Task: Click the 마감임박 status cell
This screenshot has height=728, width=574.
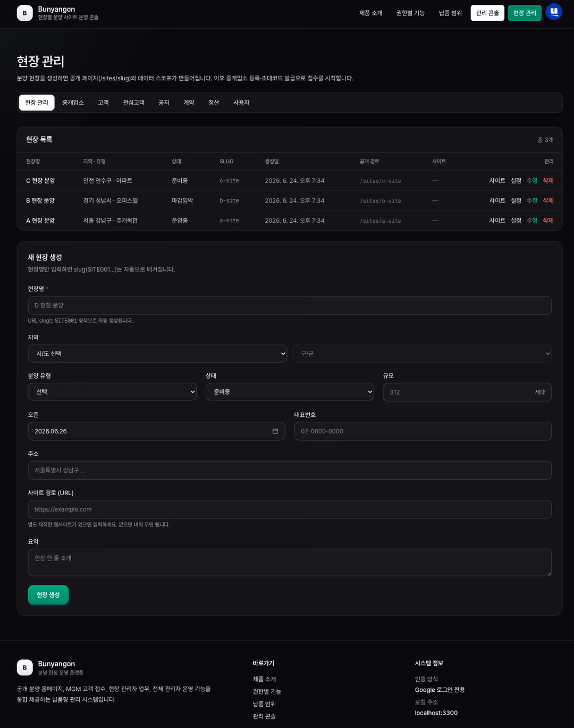Action: tap(182, 200)
